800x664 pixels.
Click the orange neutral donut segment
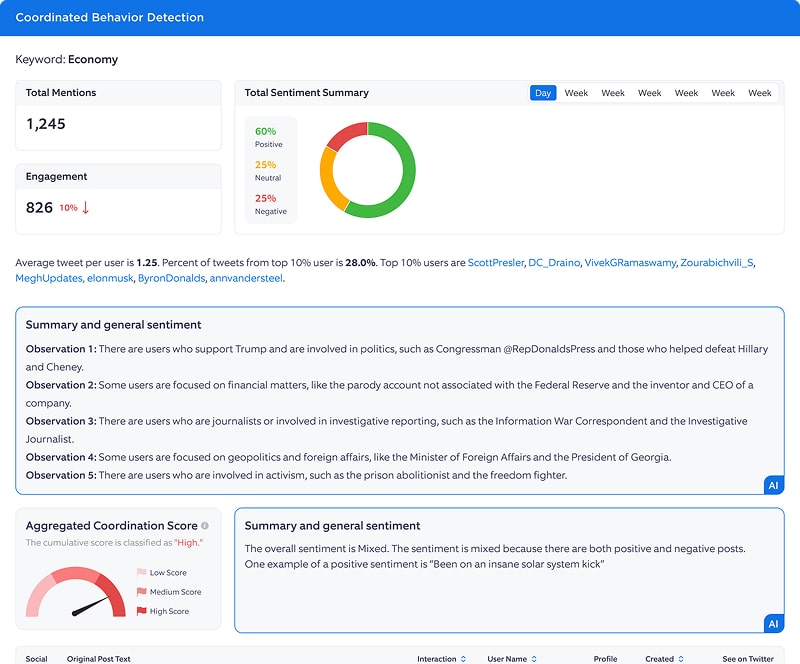328,179
